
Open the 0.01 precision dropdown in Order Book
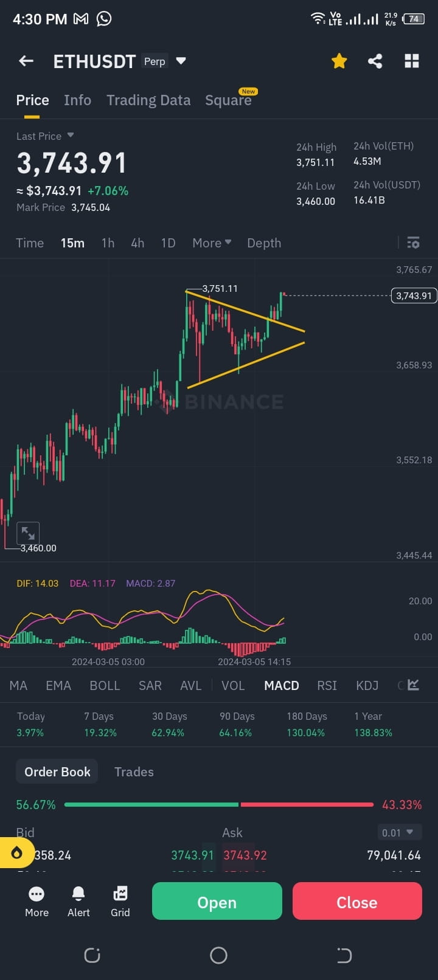pyautogui.click(x=399, y=832)
